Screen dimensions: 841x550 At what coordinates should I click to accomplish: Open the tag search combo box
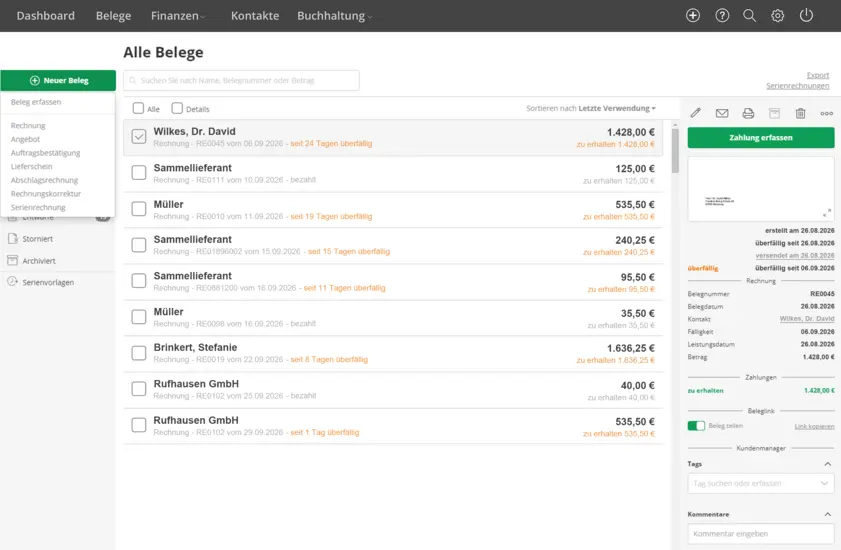pos(760,483)
